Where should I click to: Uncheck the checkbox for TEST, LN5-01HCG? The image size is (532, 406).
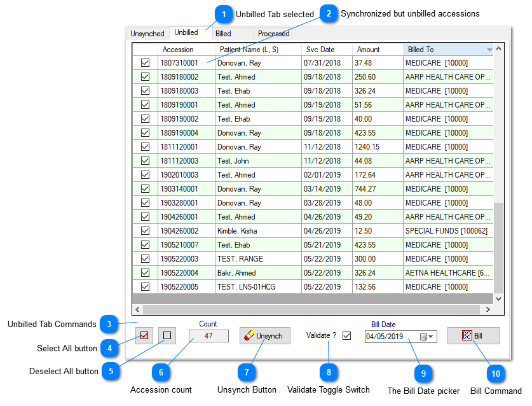click(x=144, y=286)
